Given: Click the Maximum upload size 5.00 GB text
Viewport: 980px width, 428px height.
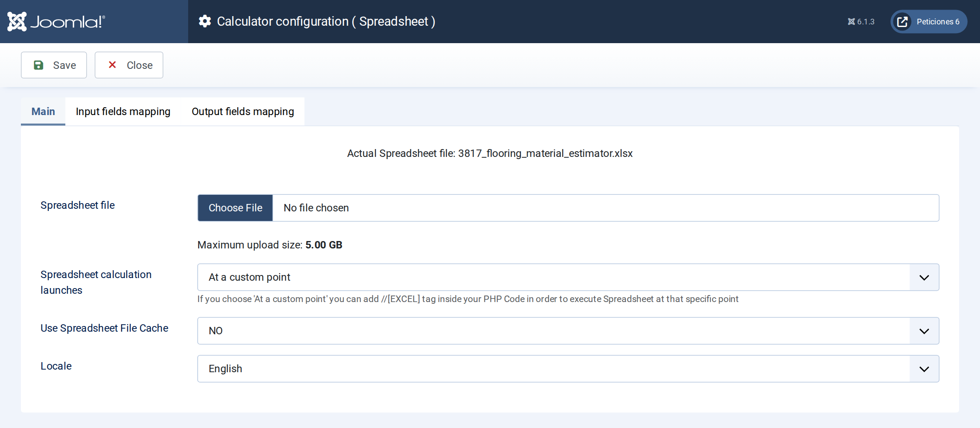Looking at the screenshot, I should [270, 245].
